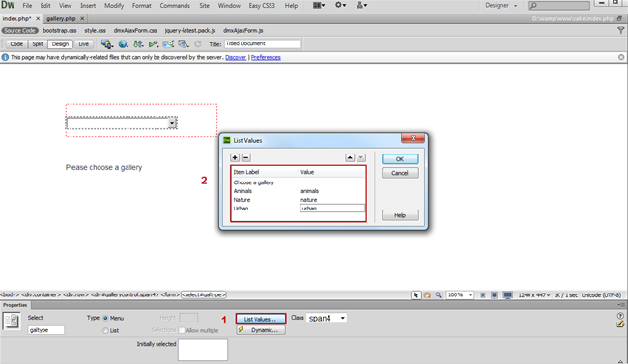Screen dimensions: 628x364
Task: Click the Properties panel help icon
Action: tap(621, 316)
